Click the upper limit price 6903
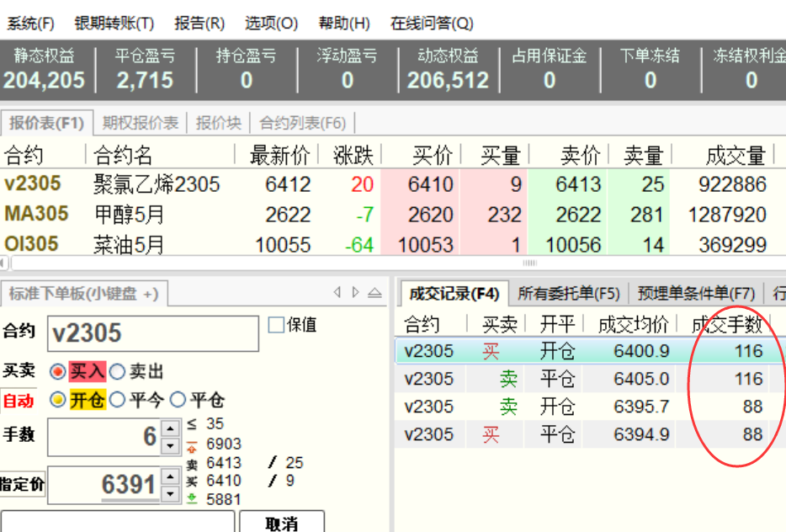This screenshot has width=786, height=532. pyautogui.click(x=223, y=444)
